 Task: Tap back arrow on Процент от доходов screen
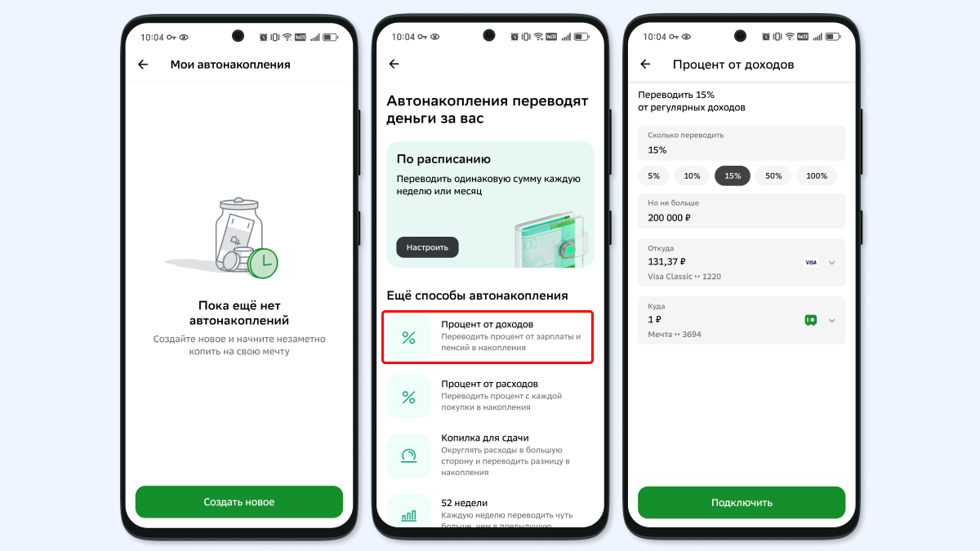click(645, 64)
